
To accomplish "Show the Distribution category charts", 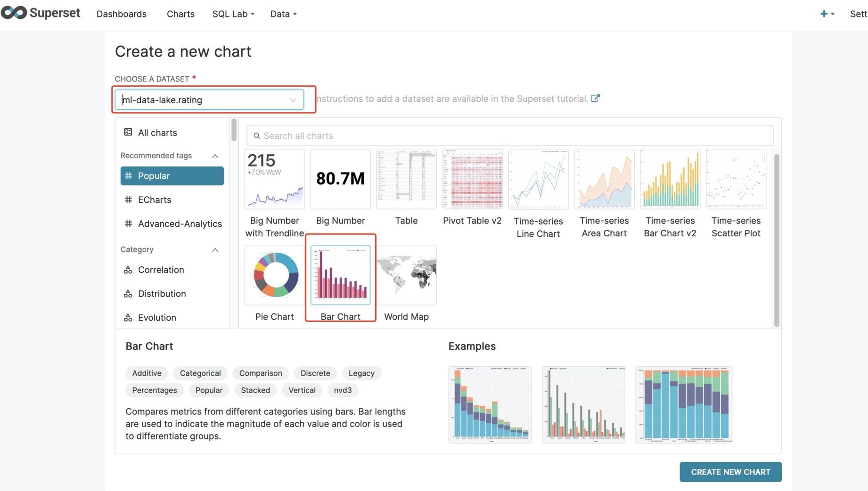I will pos(162,294).
